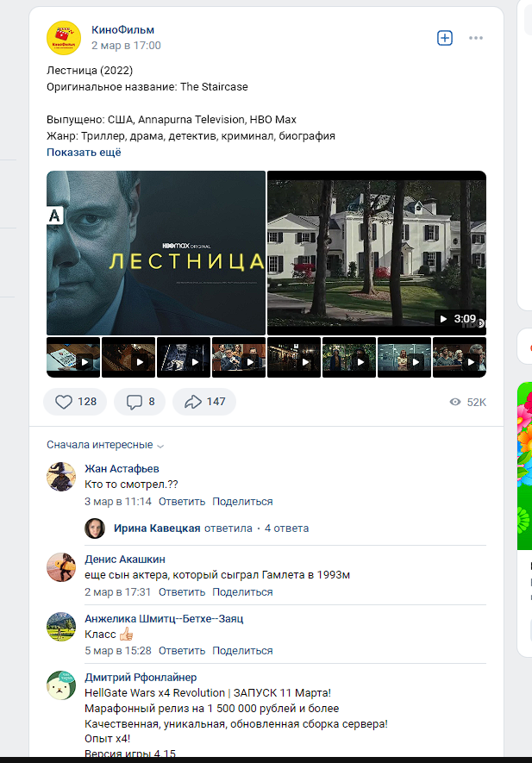Open the Лестница poster image
The image size is (532, 763).
[x=156, y=253]
